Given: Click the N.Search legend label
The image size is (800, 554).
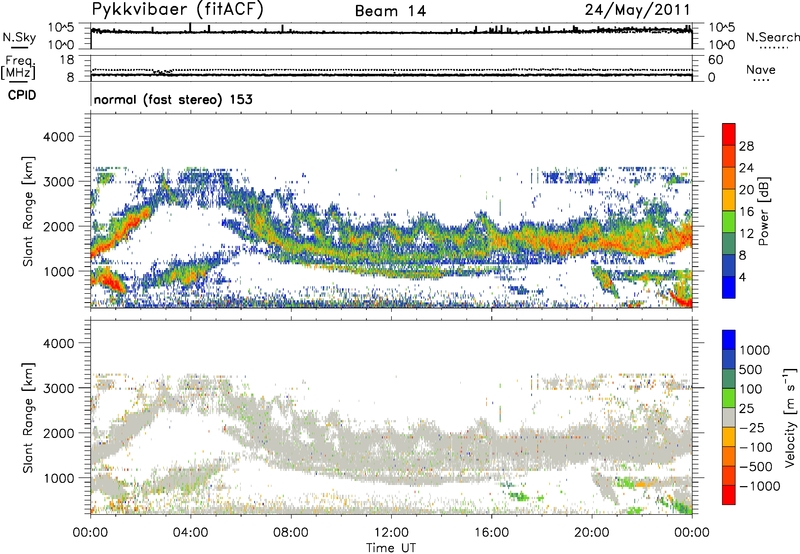Looking at the screenshot, I should [x=772, y=37].
